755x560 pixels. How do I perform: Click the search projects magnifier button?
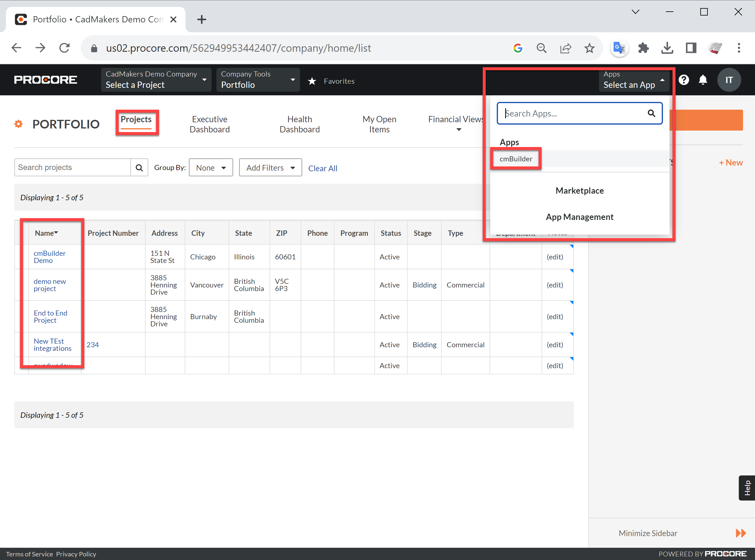click(139, 167)
